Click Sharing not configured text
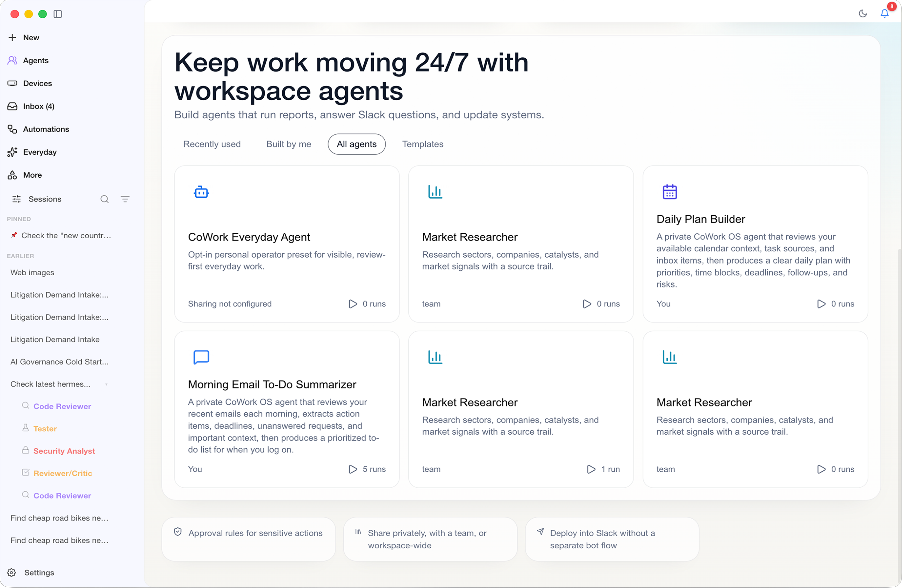 pyautogui.click(x=230, y=304)
